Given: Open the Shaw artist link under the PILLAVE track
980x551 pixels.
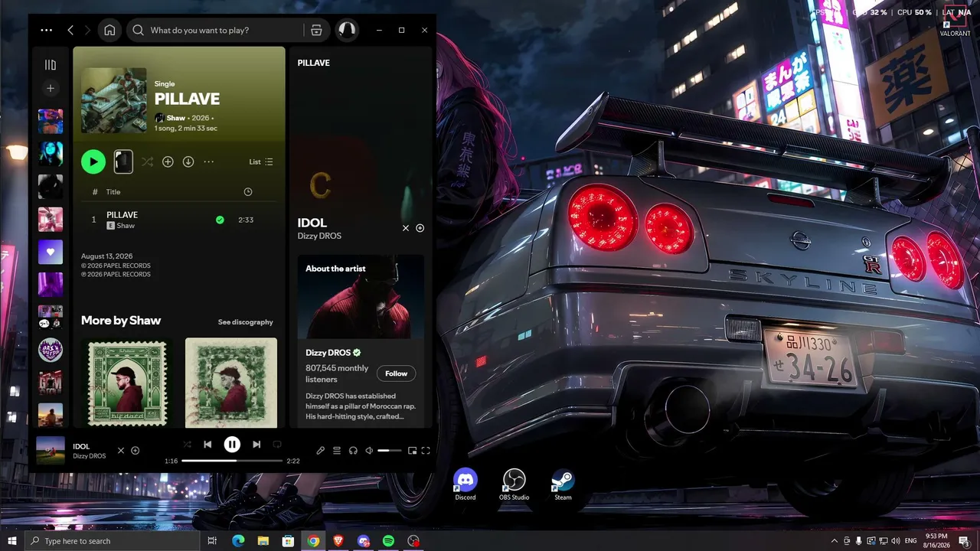Looking at the screenshot, I should [126, 226].
